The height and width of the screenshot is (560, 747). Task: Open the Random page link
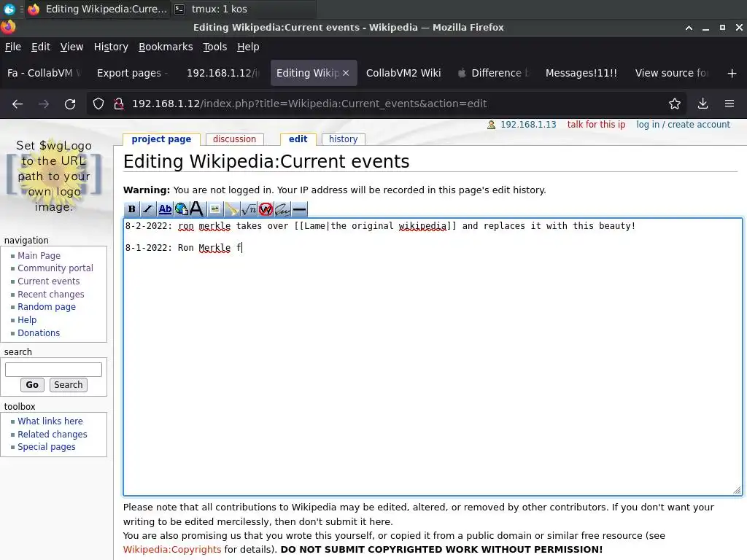[47, 307]
